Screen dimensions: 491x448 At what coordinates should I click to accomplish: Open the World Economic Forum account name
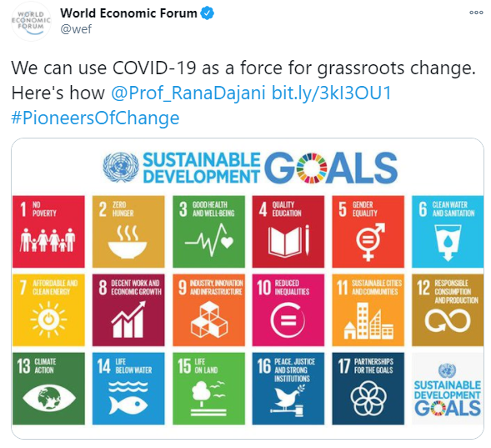pyautogui.click(x=128, y=13)
